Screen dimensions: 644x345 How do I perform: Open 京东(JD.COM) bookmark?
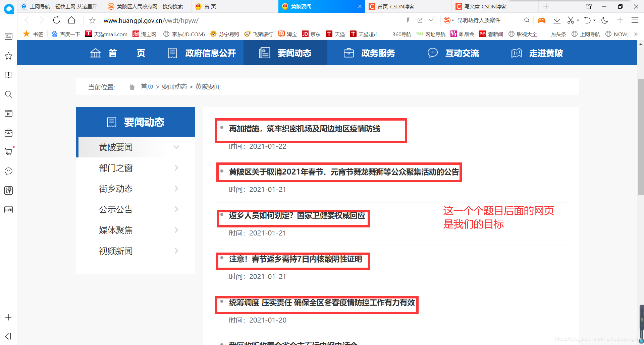pyautogui.click(x=184, y=34)
